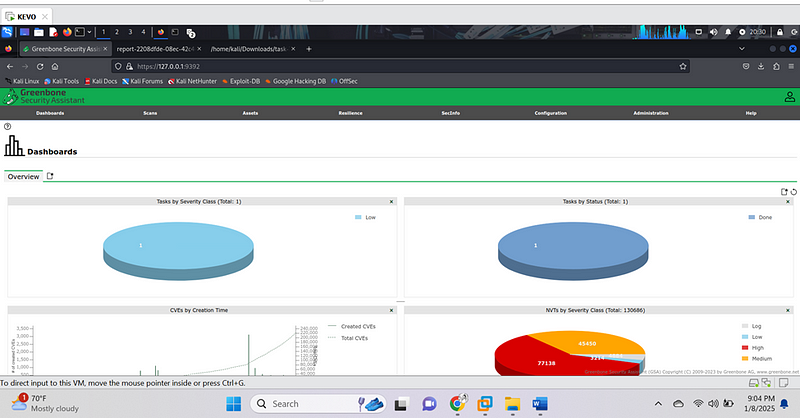The width and height of the screenshot is (800, 418).
Task: Click the Low legend swatch in Tasks by Severity
Action: 358,217
